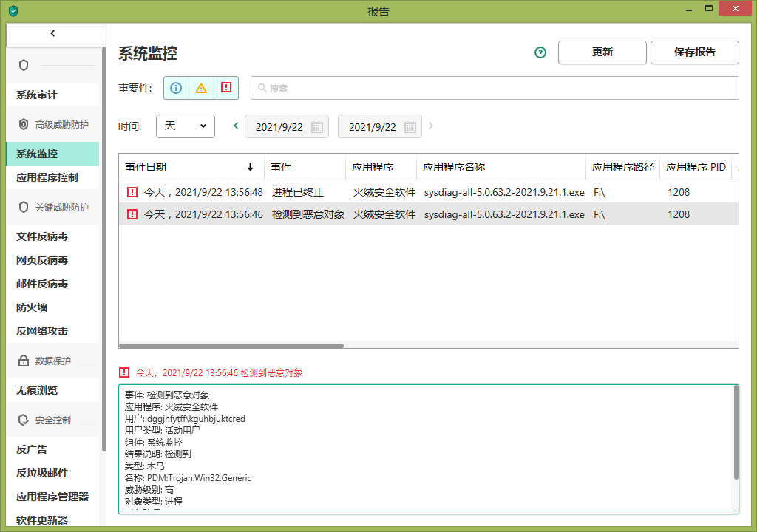
Task: Click the lock icon beside 数据保护
Action: click(x=22, y=361)
